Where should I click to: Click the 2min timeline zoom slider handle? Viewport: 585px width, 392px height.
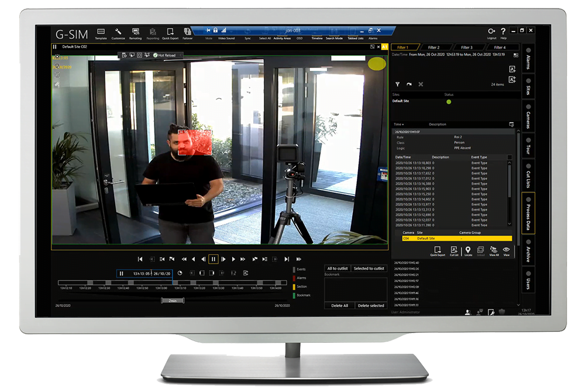173,300
